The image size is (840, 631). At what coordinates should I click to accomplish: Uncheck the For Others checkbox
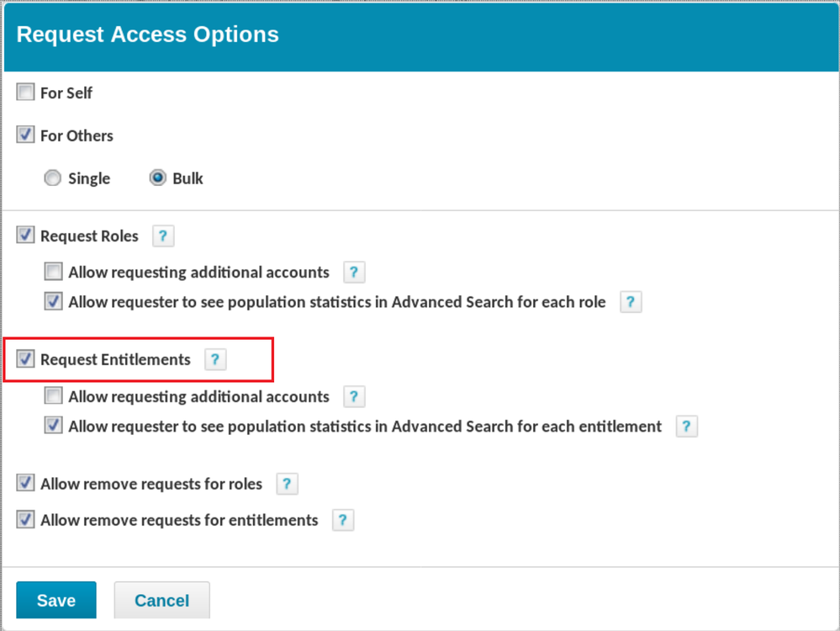click(26, 135)
